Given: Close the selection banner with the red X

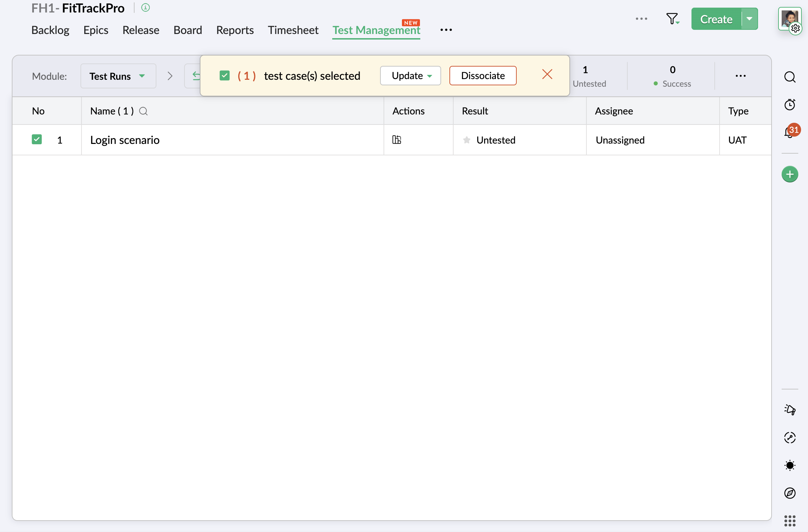Looking at the screenshot, I should pos(547,75).
